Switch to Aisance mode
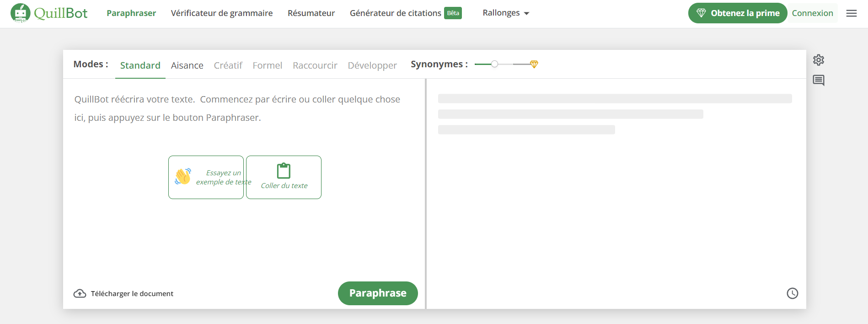Screen dimensions: 868x324 tap(187, 65)
